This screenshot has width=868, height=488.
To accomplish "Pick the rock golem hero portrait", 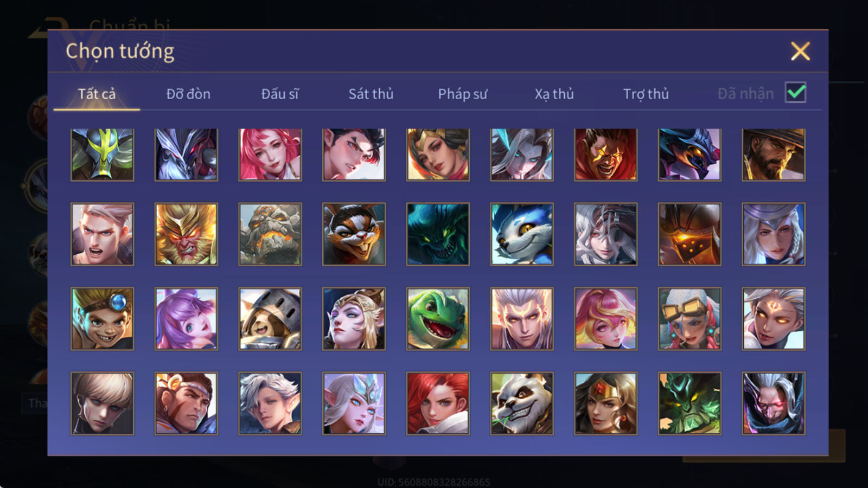I will (270, 234).
